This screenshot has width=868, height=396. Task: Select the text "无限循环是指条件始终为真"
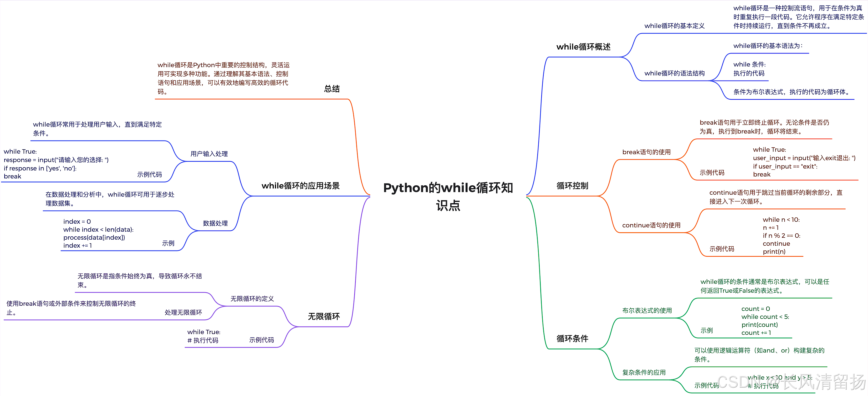click(x=139, y=280)
